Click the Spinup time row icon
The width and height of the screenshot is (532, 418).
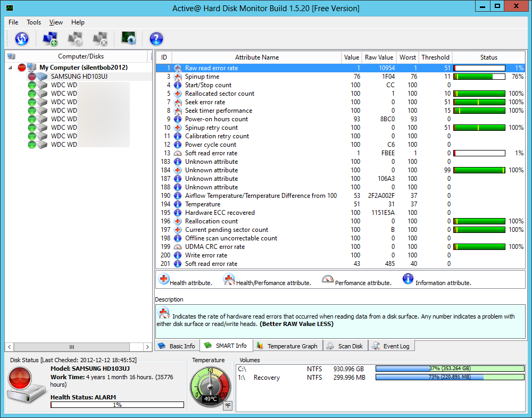pos(178,77)
